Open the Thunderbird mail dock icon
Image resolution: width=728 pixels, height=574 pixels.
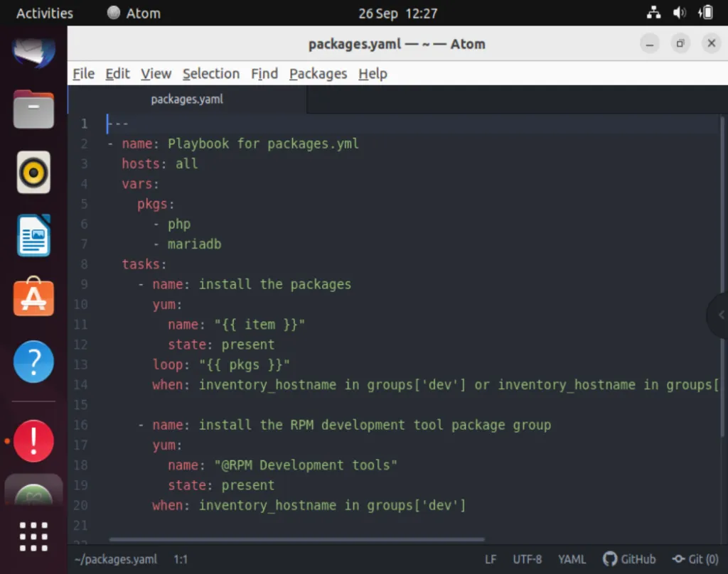point(33,51)
